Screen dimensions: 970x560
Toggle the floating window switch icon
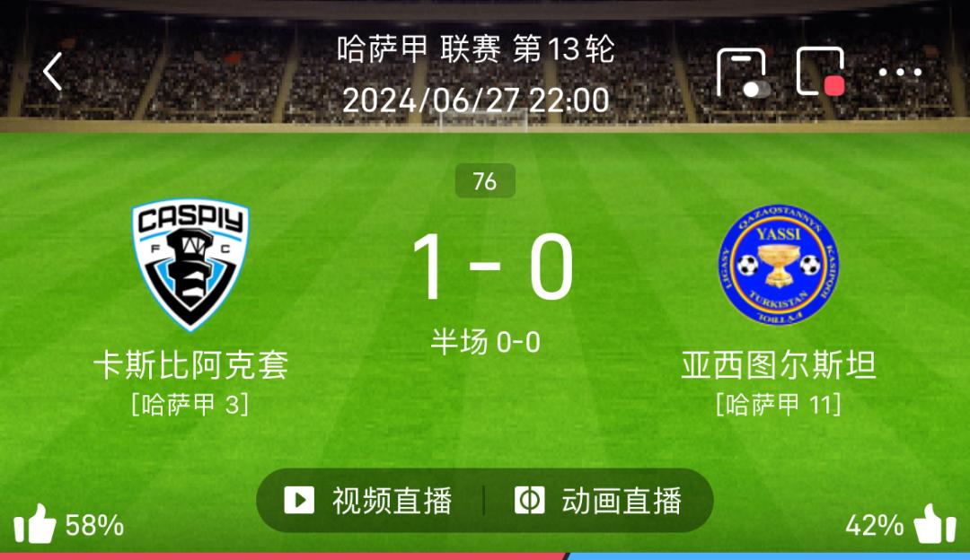[x=743, y=73]
